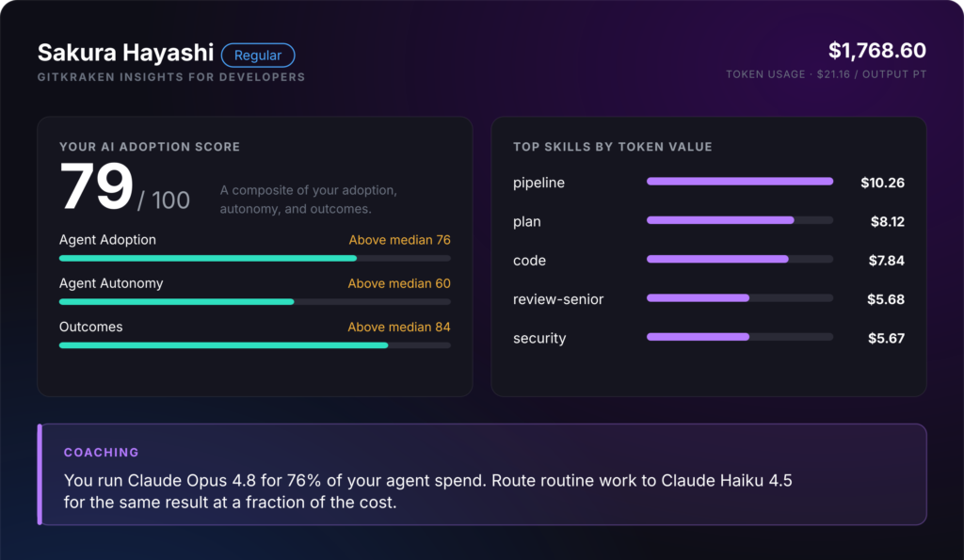Viewport: 964px width, 560px height.
Task: Open the Coaching heading
Action: tap(102, 453)
